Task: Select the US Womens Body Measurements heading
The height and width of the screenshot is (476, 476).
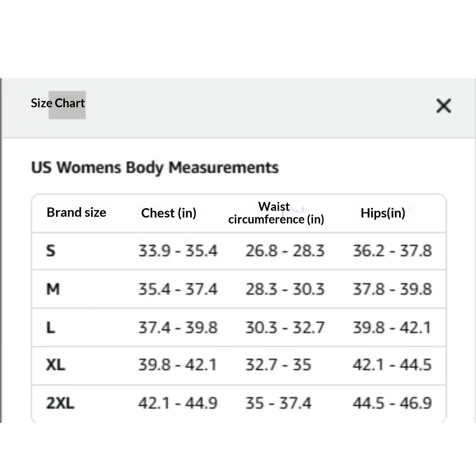Action: coord(155,168)
